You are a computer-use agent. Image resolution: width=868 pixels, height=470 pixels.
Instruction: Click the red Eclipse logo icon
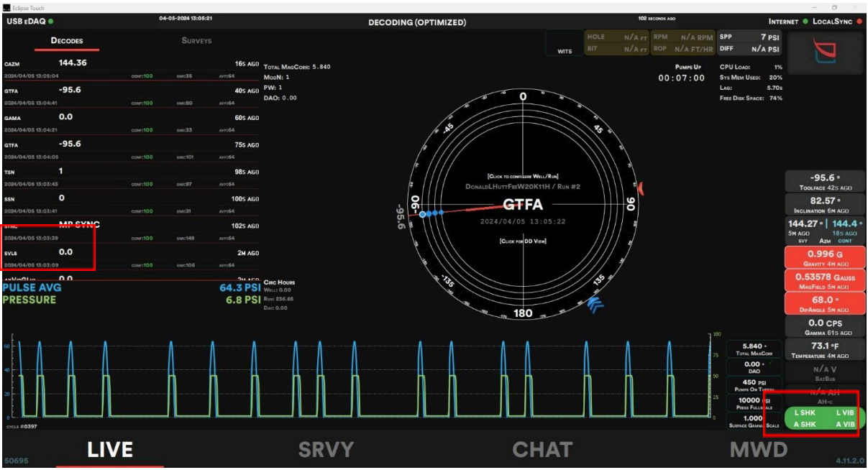825,52
